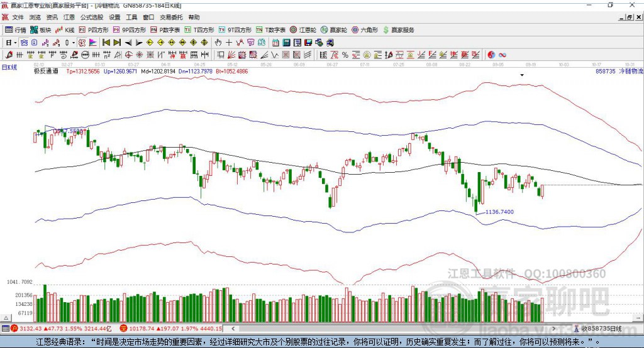This screenshot has height=348, width=644.
Task: Jump to last bar icon
Action: (x=117, y=43)
